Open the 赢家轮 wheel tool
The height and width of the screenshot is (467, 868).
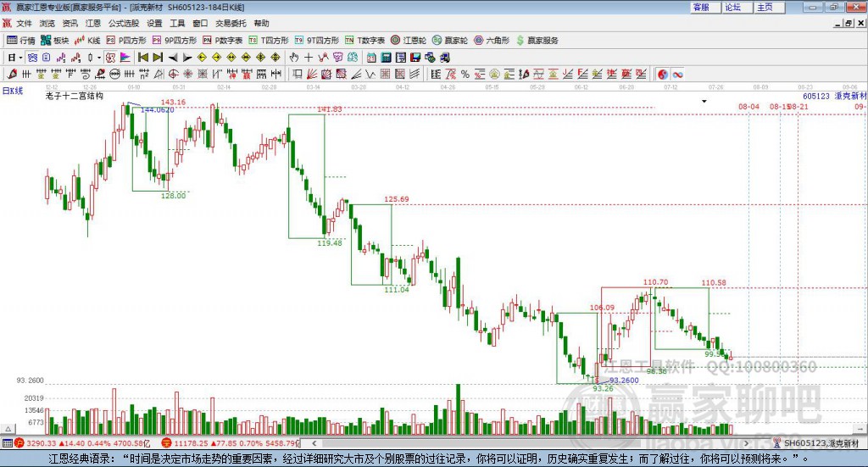[x=450, y=41]
